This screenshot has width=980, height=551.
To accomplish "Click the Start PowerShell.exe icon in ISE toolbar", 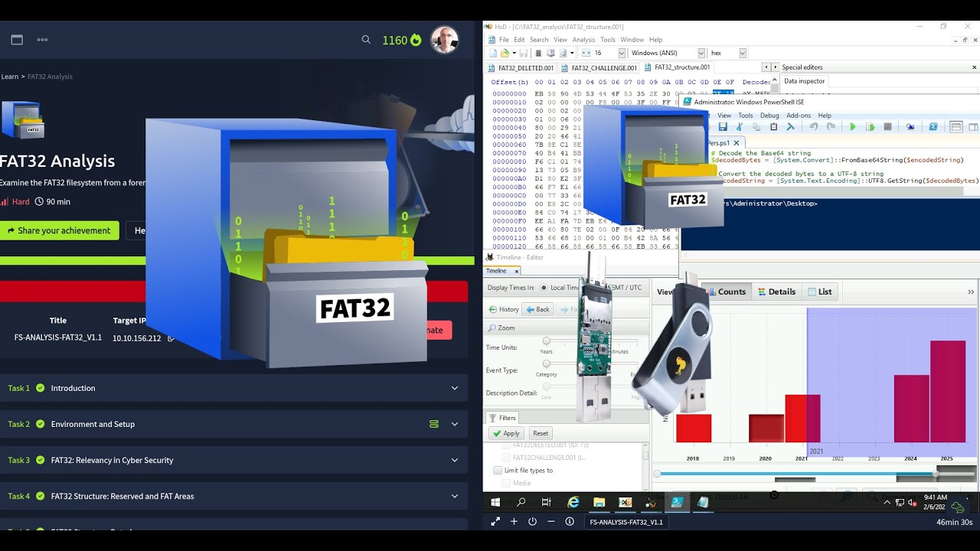I will 933,127.
